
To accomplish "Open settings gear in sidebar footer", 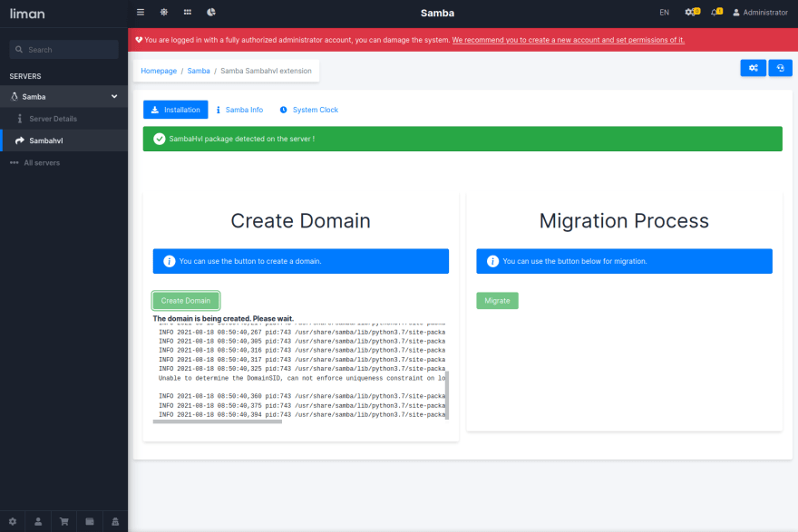I will tap(13, 521).
